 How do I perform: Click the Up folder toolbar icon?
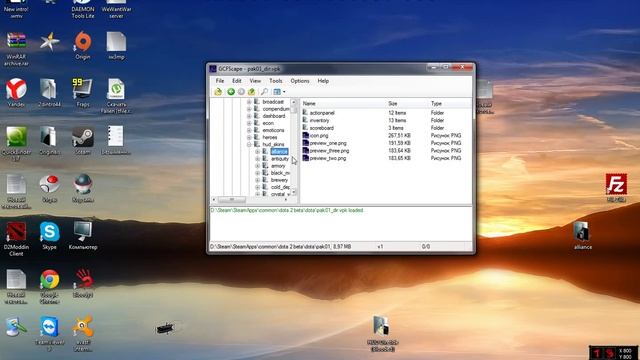coord(251,92)
